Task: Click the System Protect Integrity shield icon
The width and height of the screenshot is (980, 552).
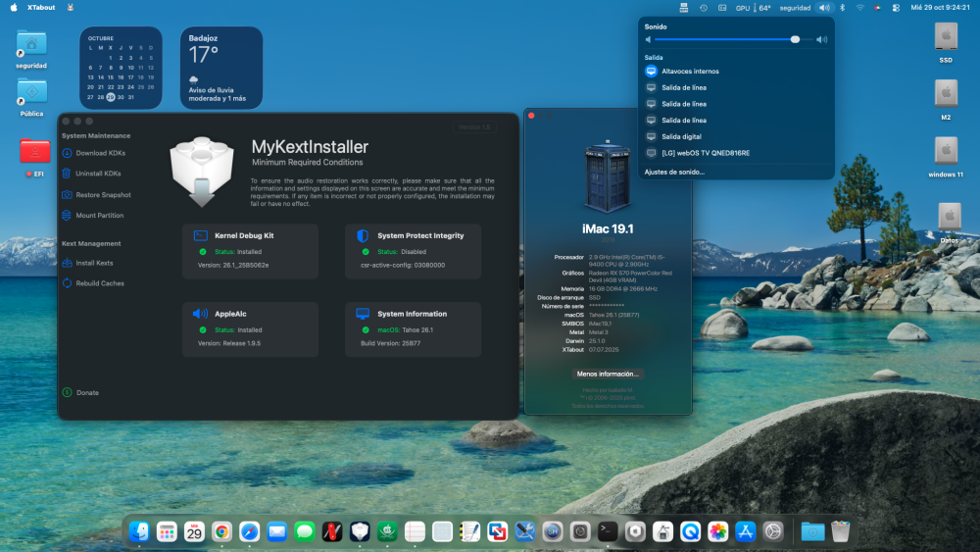Action: 363,235
